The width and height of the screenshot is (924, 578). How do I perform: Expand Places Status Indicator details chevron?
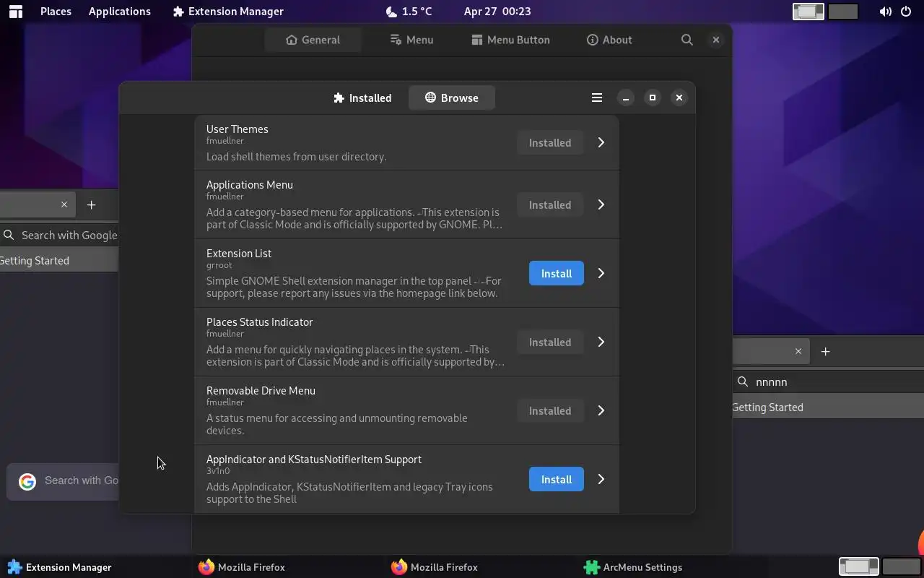(601, 342)
